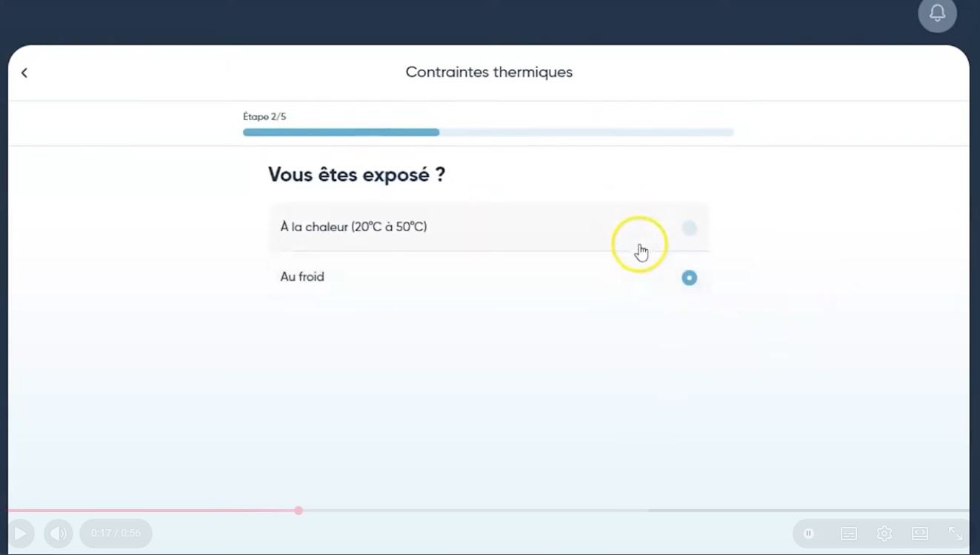
Task: Click the Étape 2/5 progress bar
Action: [x=488, y=133]
